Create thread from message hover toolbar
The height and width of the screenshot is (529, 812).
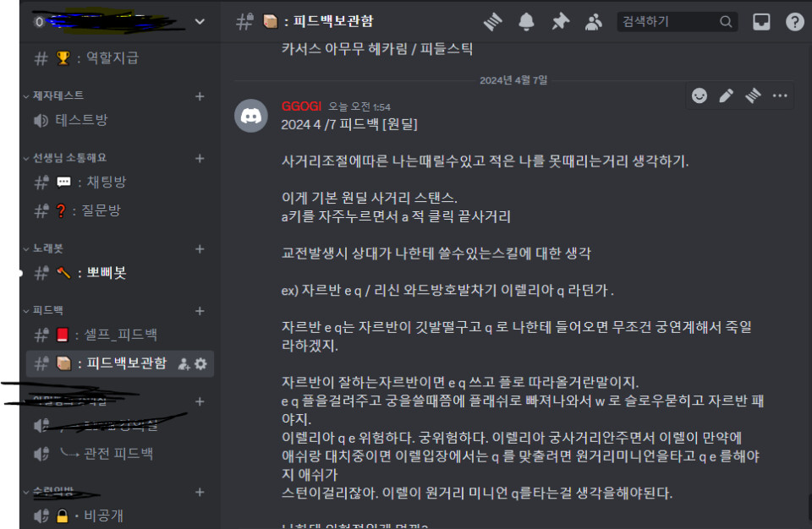(x=753, y=95)
